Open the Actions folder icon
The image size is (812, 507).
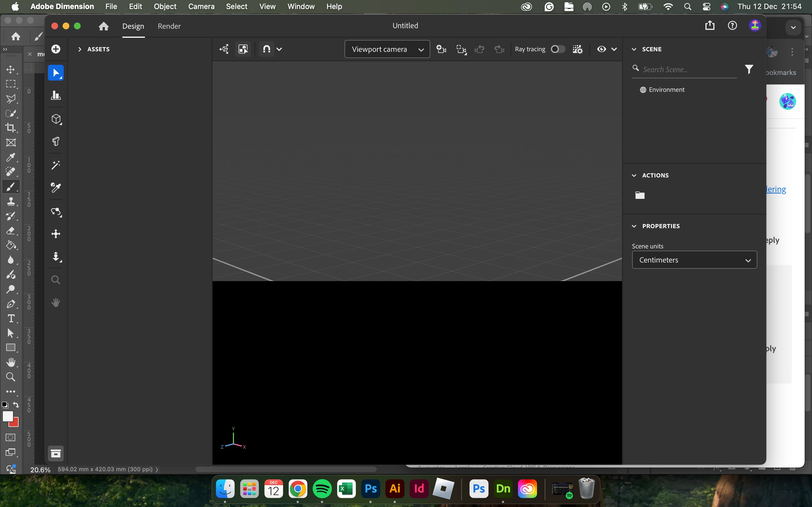coord(639,195)
